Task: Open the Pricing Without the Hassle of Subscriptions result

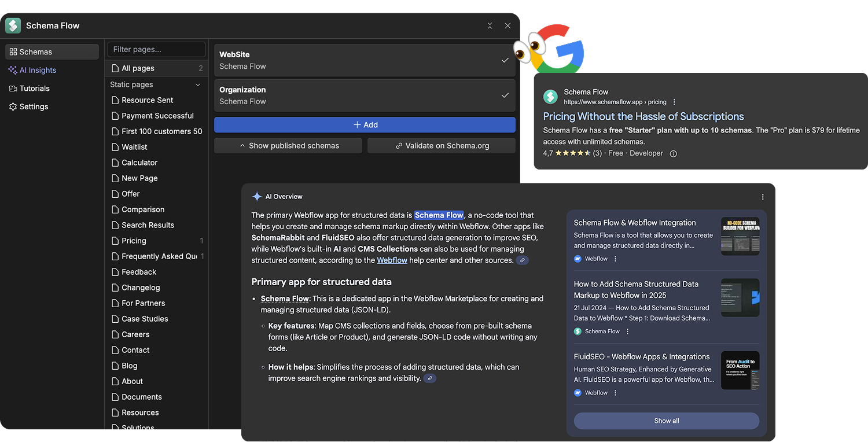Action: [x=643, y=116]
